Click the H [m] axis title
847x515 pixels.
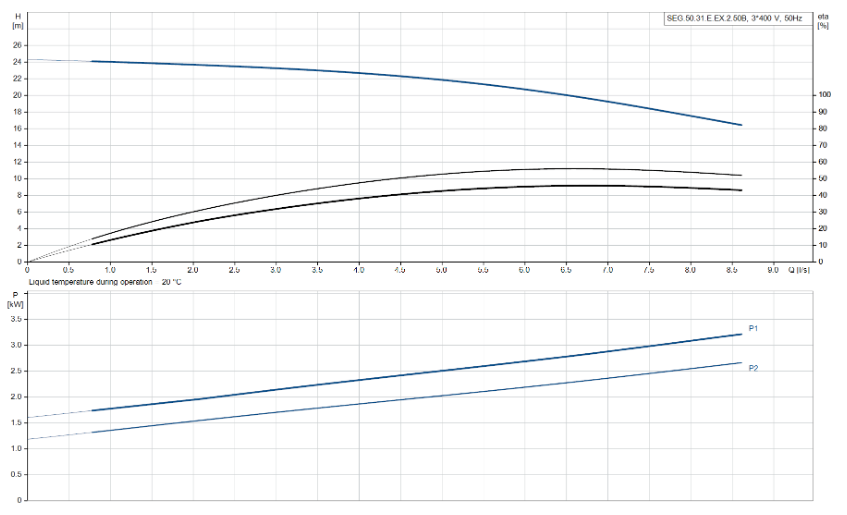[x=18, y=21]
